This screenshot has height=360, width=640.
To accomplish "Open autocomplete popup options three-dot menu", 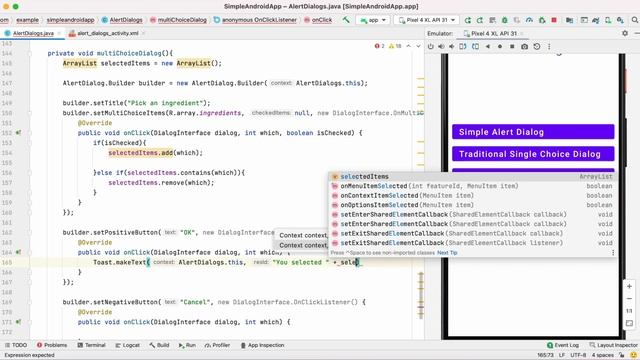I will pos(613,253).
